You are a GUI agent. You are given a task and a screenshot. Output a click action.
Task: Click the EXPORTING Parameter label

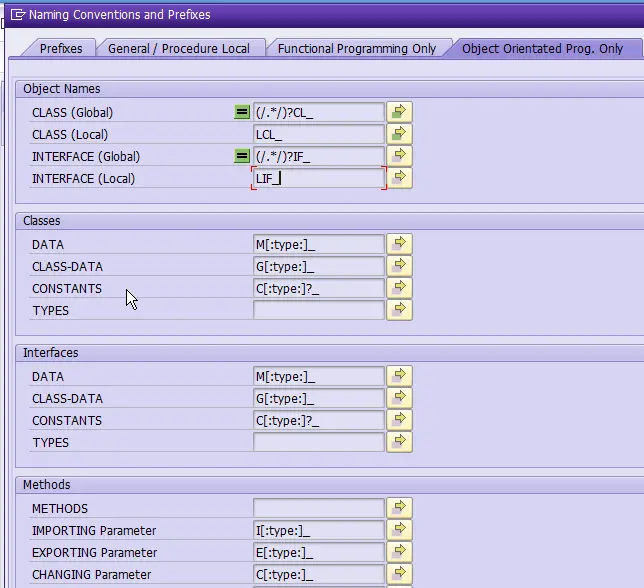94,553
